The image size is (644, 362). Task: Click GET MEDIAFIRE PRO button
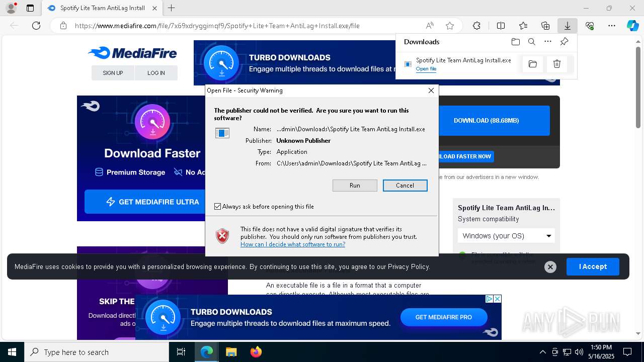(444, 317)
